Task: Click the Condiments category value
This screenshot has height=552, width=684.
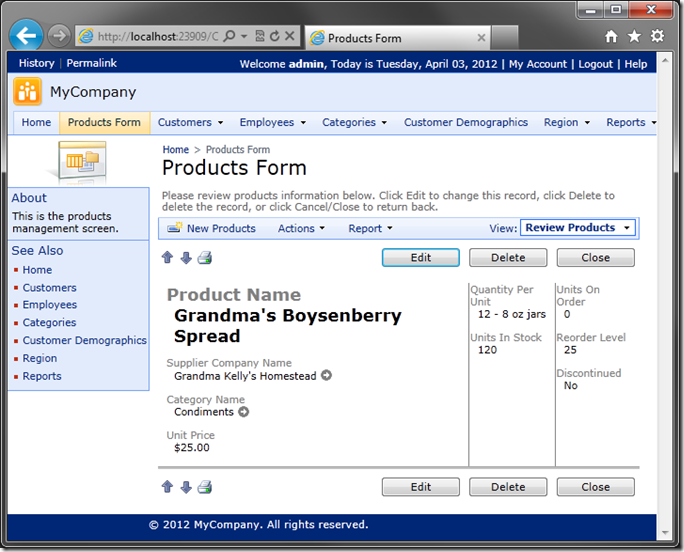Action: coord(204,412)
